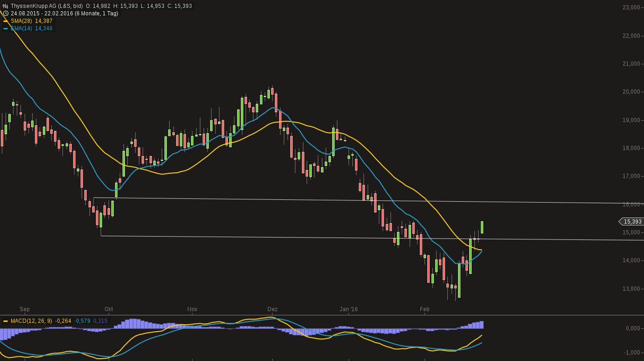644x361 pixels.
Task: Click the Nov label on time axis
Action: (x=192, y=309)
